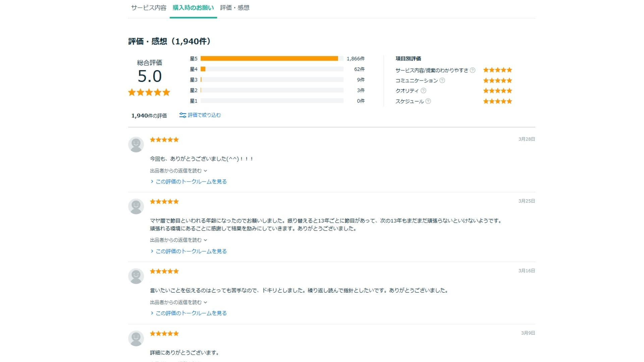
Task: Click the 星5 rating bar
Action: click(272, 59)
